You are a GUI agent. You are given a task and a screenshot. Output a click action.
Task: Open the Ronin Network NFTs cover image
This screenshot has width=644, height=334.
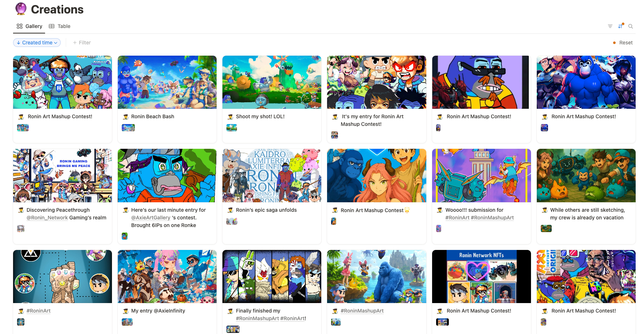[x=482, y=277]
